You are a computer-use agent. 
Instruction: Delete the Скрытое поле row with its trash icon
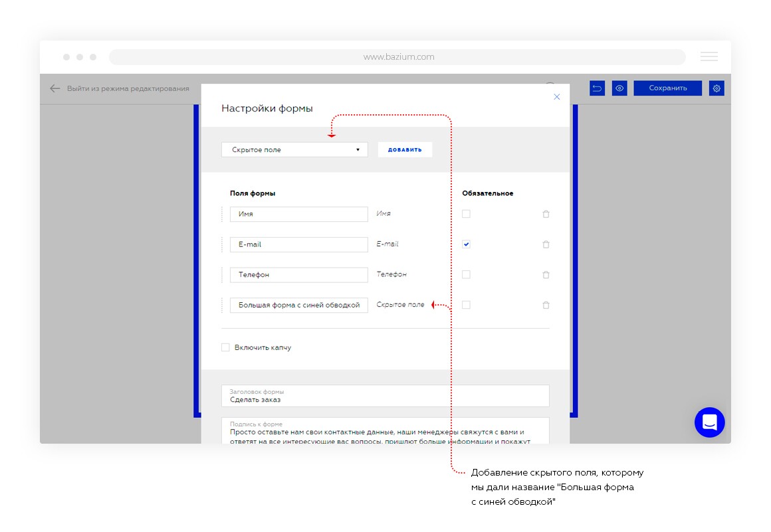pyautogui.click(x=546, y=306)
